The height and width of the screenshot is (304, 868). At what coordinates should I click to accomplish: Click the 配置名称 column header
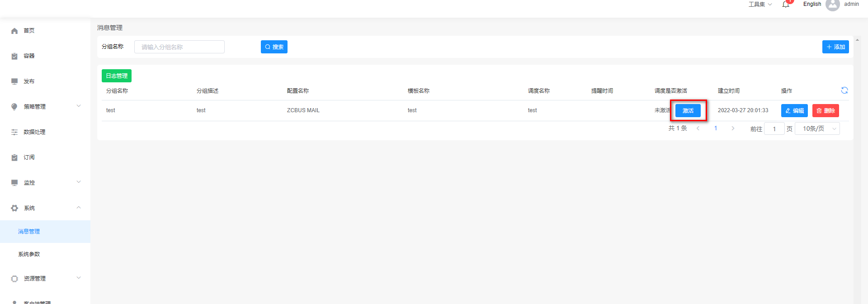pos(298,91)
